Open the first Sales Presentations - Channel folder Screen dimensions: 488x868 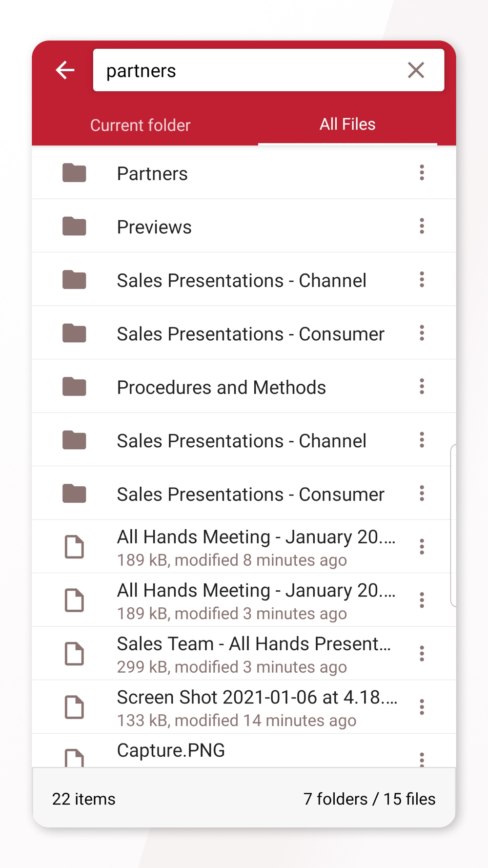[244, 279]
